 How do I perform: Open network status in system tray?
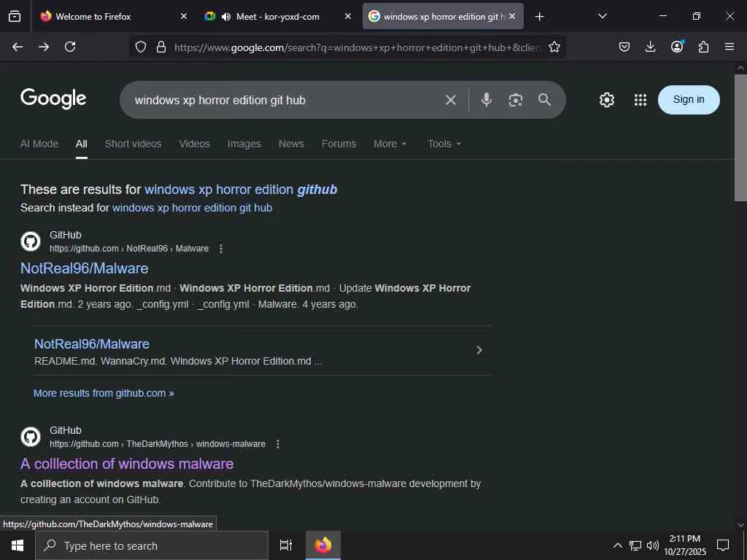pyautogui.click(x=635, y=545)
